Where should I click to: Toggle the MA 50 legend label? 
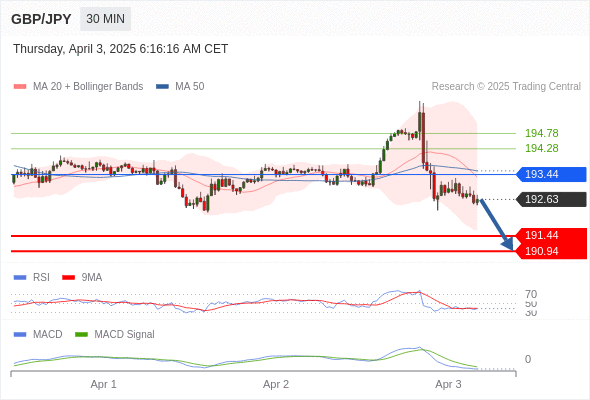(190, 87)
